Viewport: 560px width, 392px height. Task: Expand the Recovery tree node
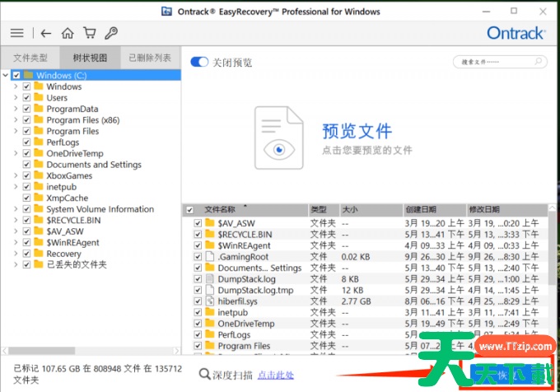point(16,253)
